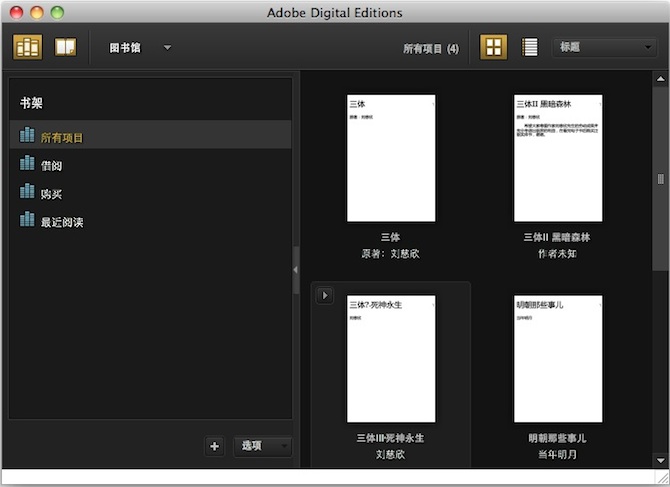Select the 借阅 bookshelf
This screenshot has height=487, width=670.
point(150,163)
